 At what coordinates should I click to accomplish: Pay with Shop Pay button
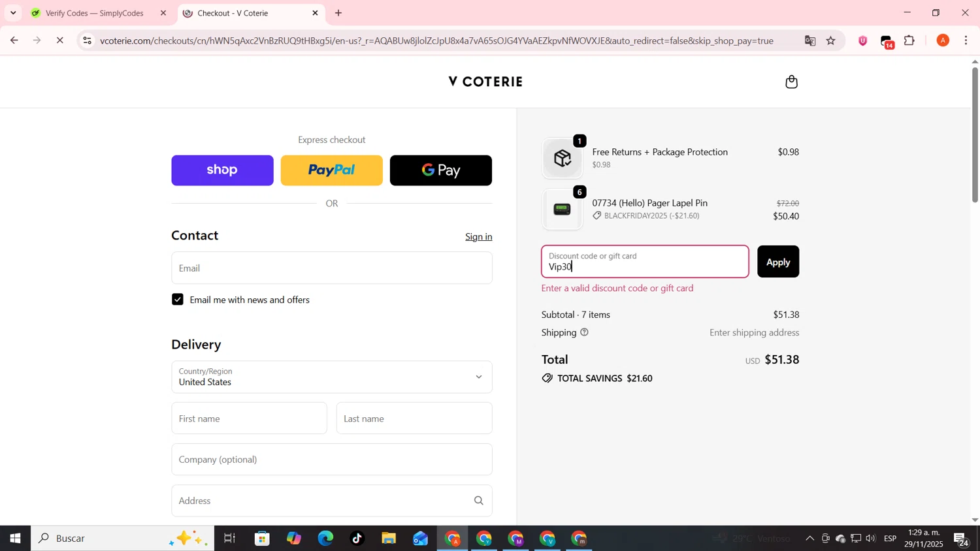(222, 170)
